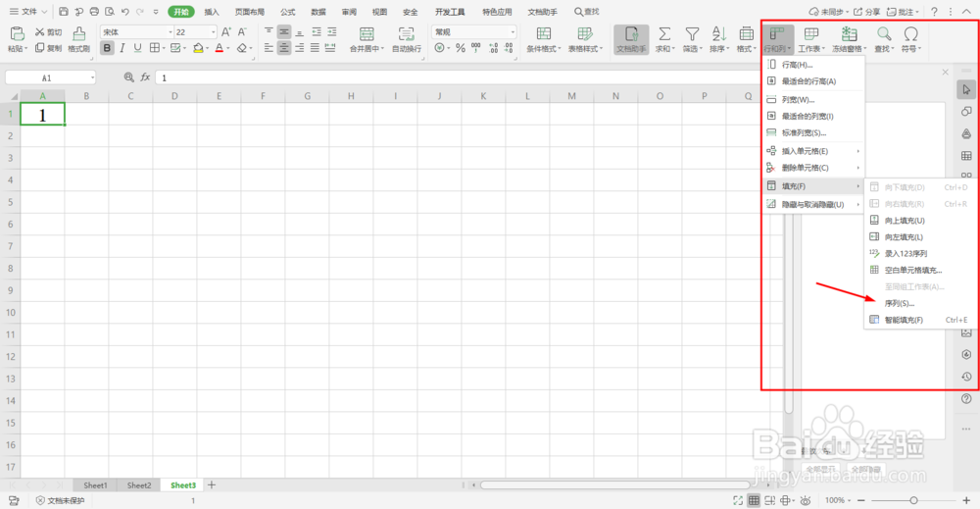
Task: Switch to the Insert (插入) ribbon tab
Action: (212, 12)
